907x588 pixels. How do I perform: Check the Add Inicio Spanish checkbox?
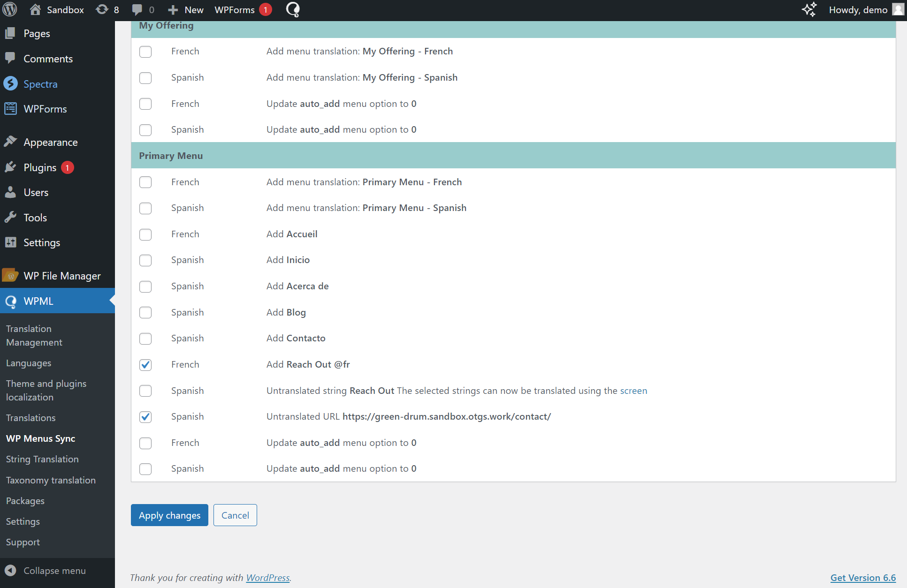[145, 260]
